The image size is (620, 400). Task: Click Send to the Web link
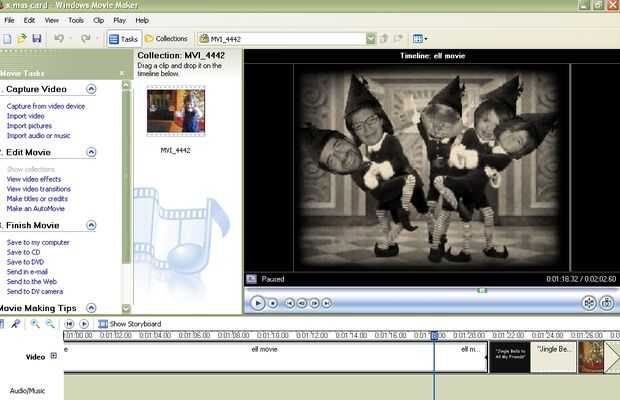[x=32, y=281]
